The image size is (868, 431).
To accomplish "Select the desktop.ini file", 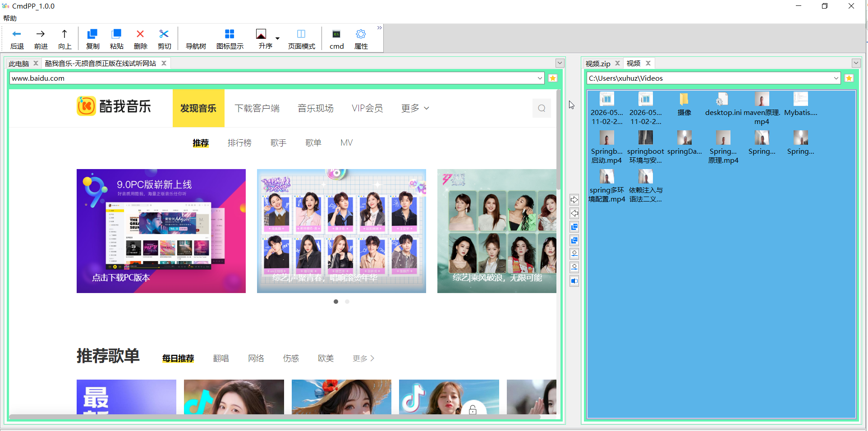I will 723,105.
